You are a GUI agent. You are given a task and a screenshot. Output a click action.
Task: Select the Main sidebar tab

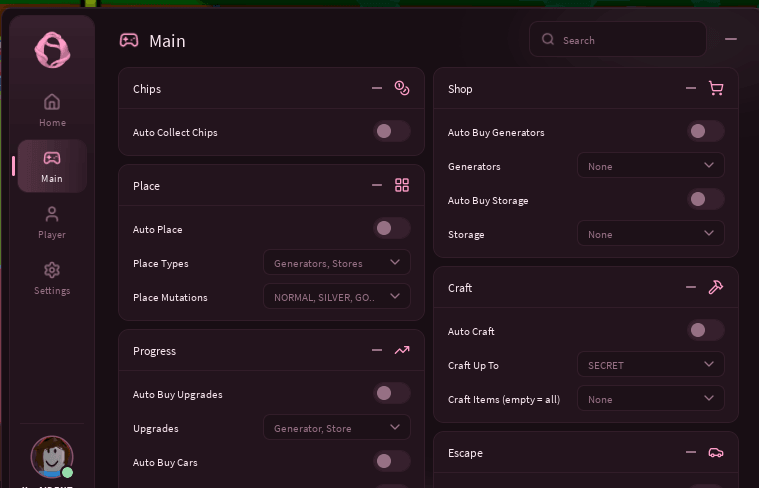[52, 166]
